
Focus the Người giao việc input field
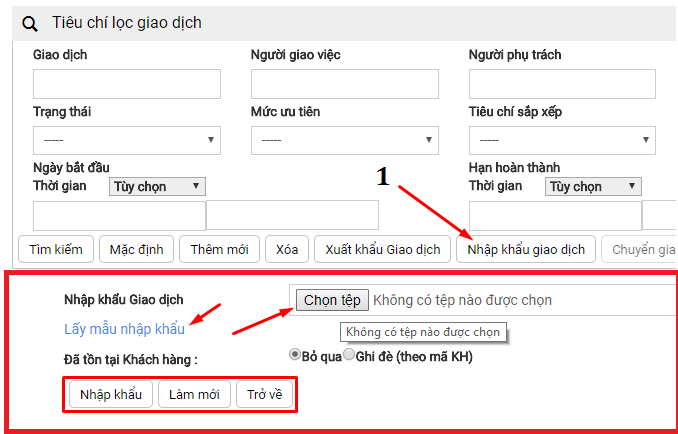345,84
